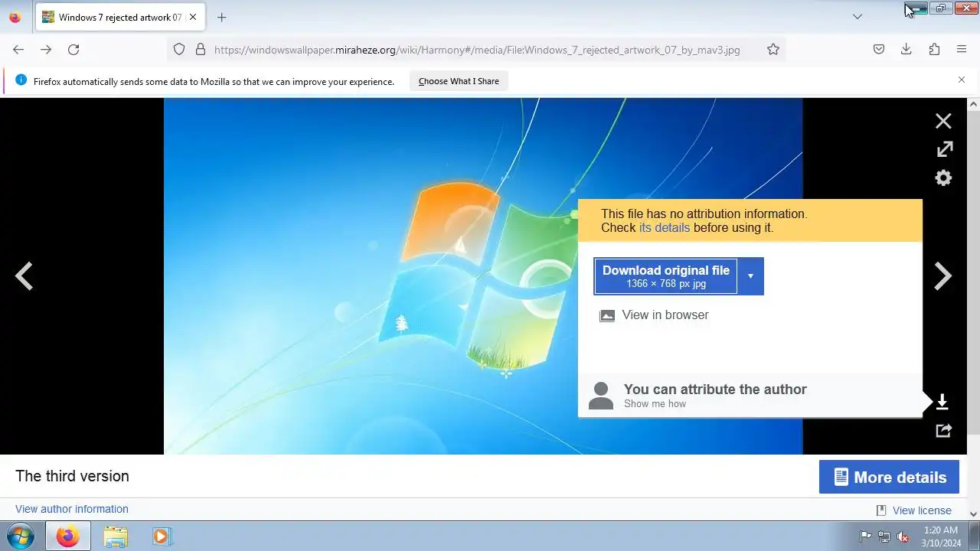Image resolution: width=980 pixels, height=551 pixels.
Task: Click the Windows Start button
Action: 21,536
